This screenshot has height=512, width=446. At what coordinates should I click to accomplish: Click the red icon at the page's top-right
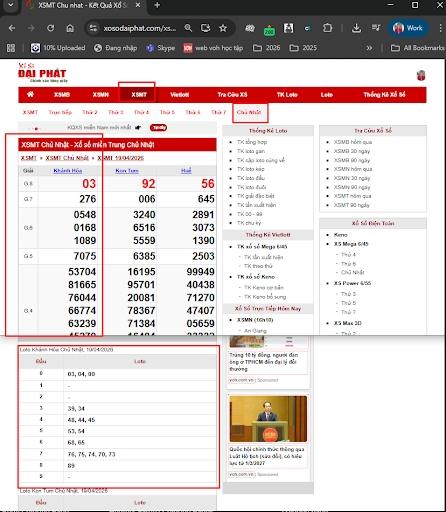421,75
